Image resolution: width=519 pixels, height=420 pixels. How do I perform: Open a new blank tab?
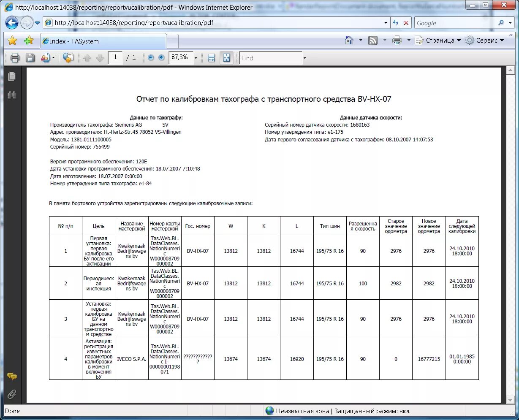pyautogui.click(x=172, y=41)
